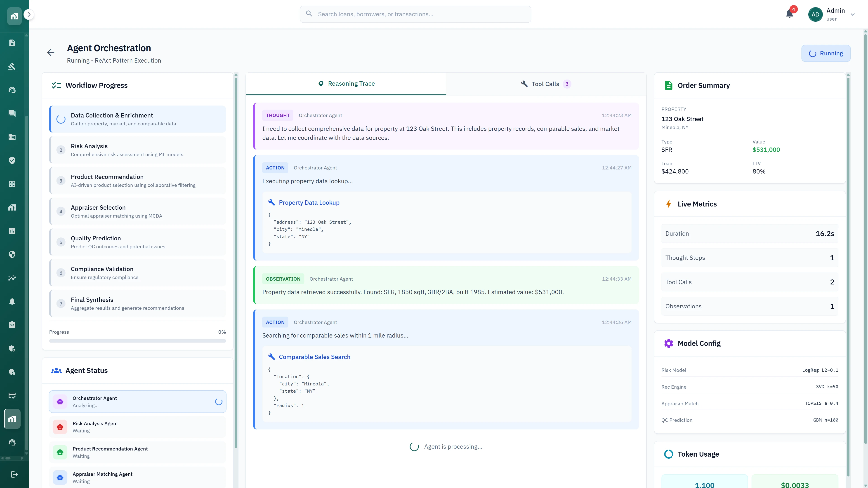
Task: Click the highlighted Agent Orchestration sidebar icon
Action: pos(12,419)
